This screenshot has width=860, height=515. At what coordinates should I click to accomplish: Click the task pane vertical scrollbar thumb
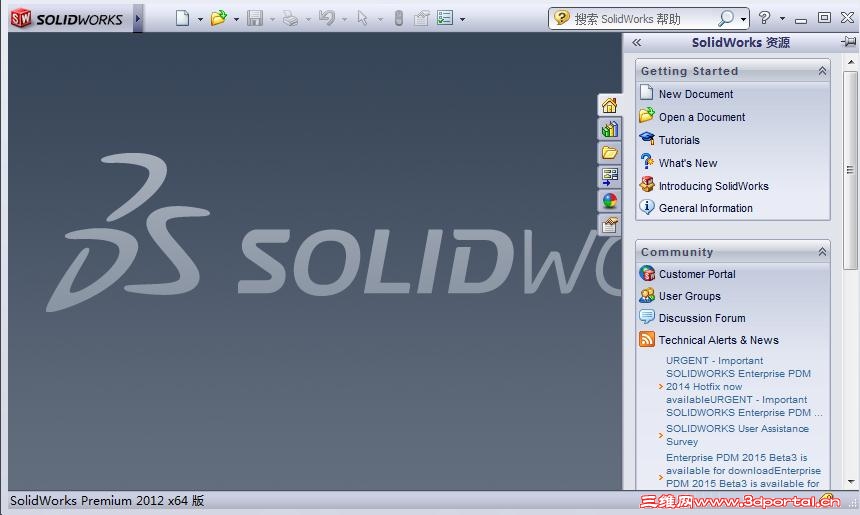pyautogui.click(x=851, y=170)
